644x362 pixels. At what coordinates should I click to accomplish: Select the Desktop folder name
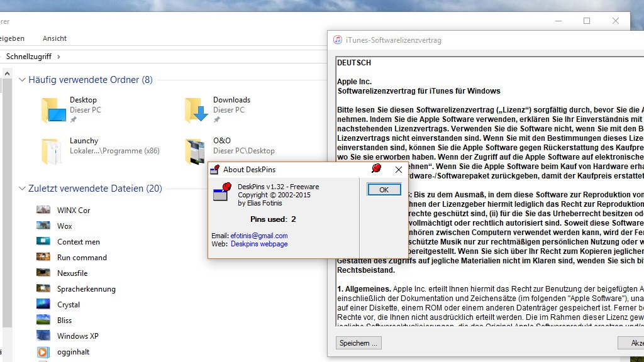coord(84,100)
